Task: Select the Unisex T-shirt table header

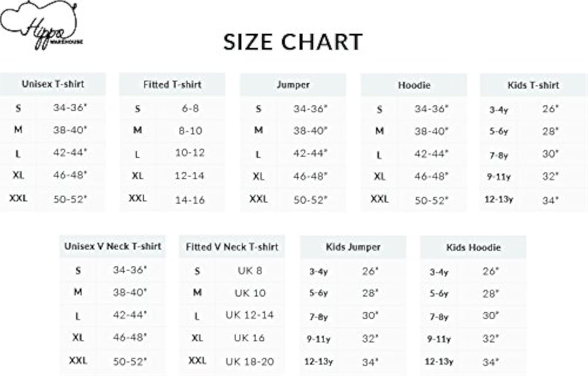Action: (x=53, y=84)
